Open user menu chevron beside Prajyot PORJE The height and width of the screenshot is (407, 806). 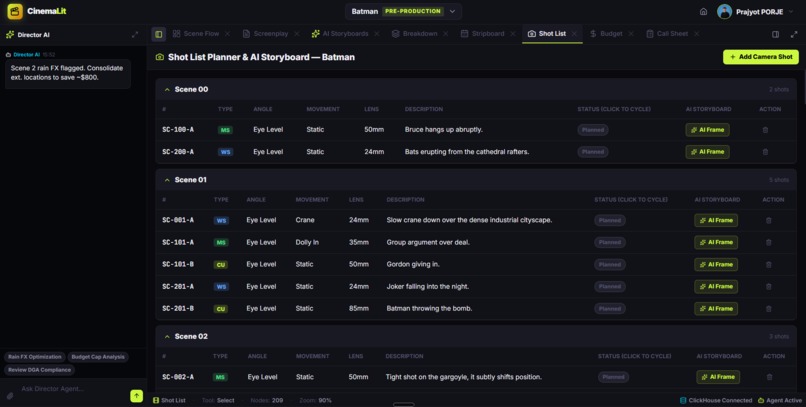click(x=791, y=11)
